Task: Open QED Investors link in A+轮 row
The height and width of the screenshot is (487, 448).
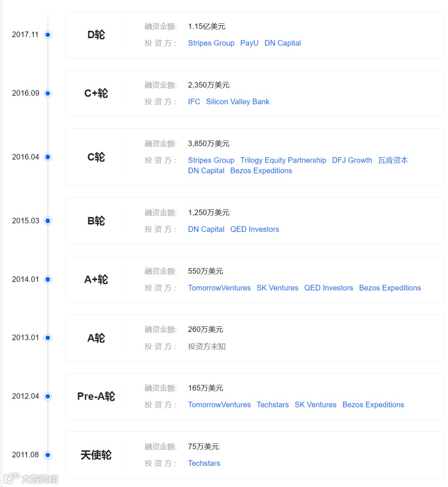Action: [x=329, y=288]
